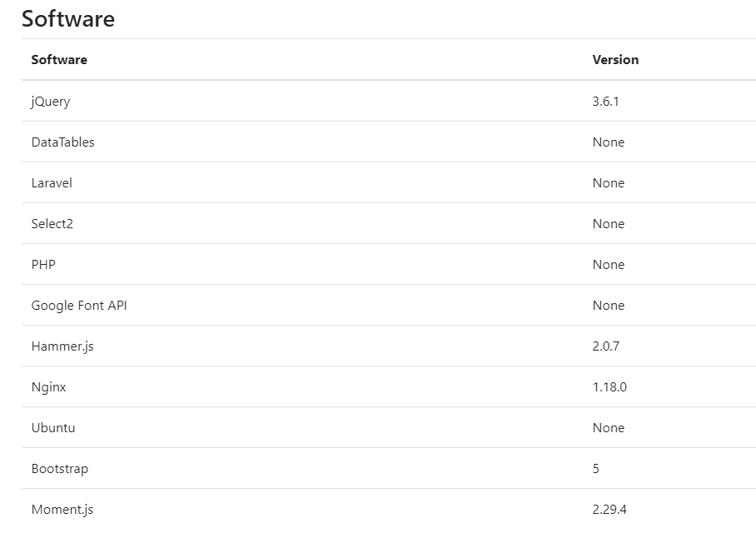Click the Select2 software name
Screen dimensions: 756x533
(x=52, y=224)
